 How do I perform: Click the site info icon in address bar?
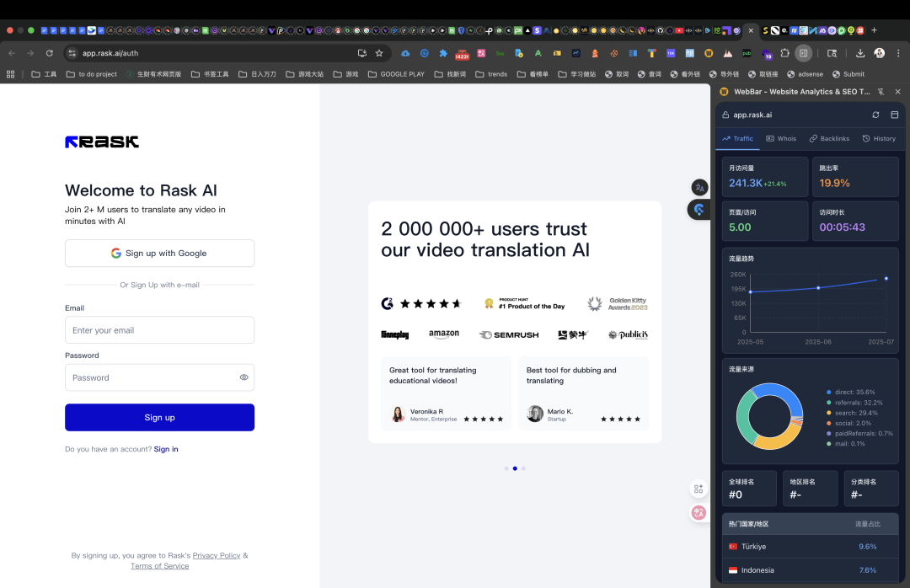click(72, 53)
